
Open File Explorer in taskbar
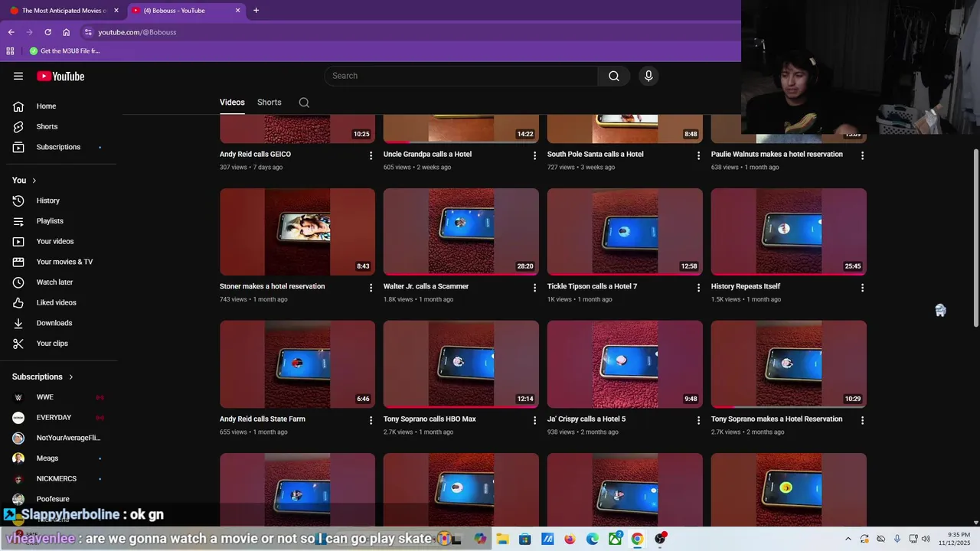502,539
